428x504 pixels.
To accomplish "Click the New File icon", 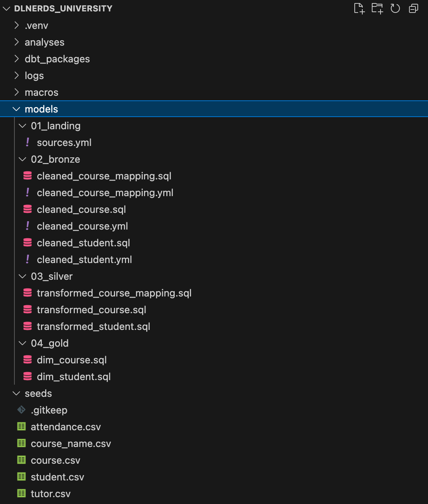I will click(359, 8).
